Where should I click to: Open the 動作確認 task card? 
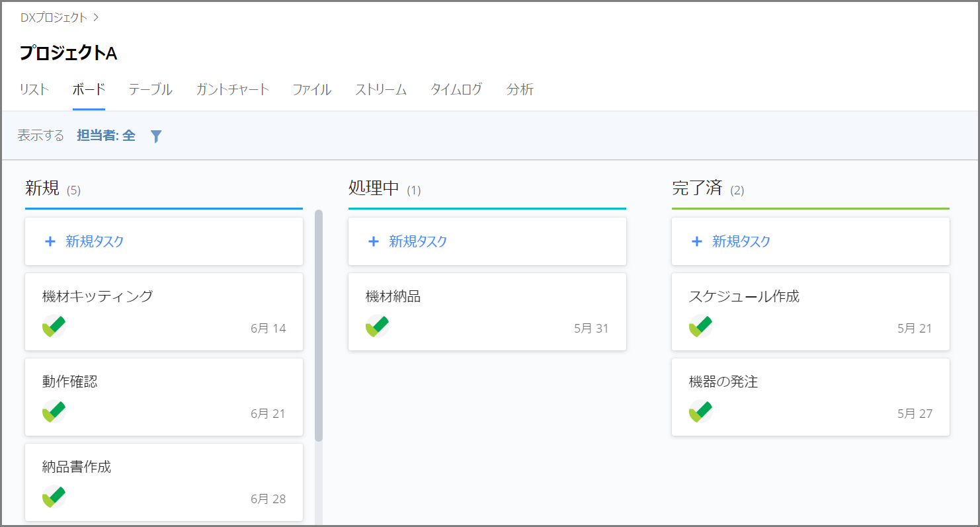pos(164,397)
